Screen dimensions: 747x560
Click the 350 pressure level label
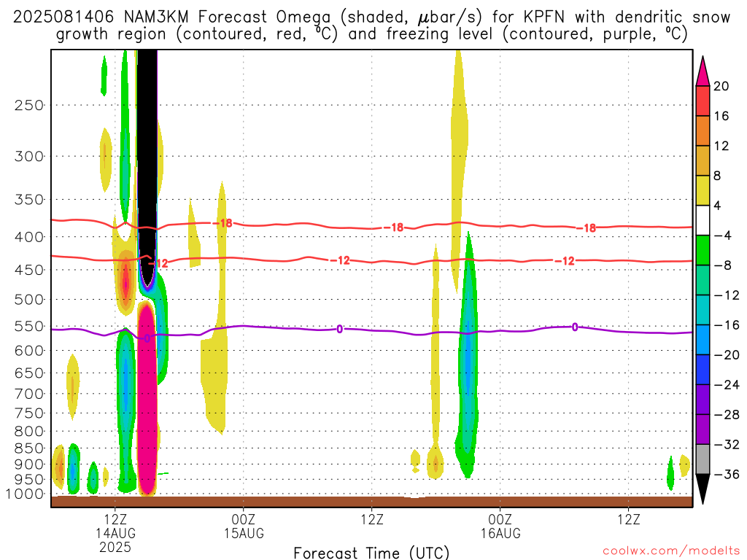coord(29,200)
